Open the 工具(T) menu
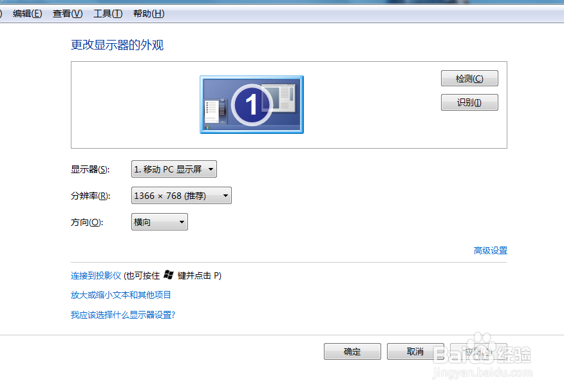Viewport: 564px width, 392px height. coord(108,14)
